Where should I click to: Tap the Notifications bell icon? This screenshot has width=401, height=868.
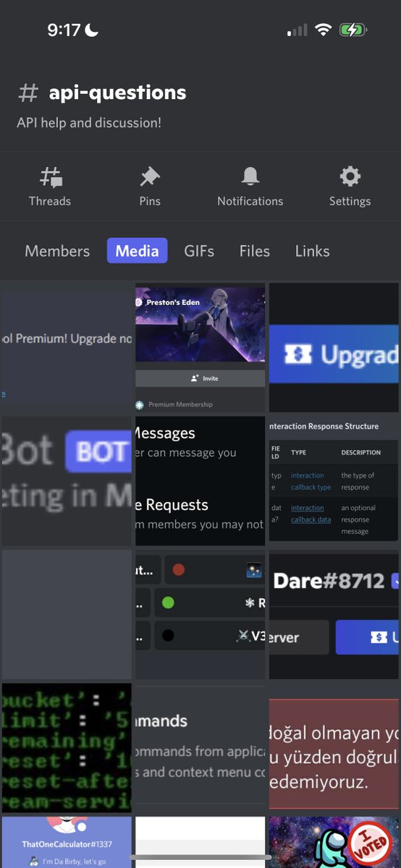(x=250, y=176)
